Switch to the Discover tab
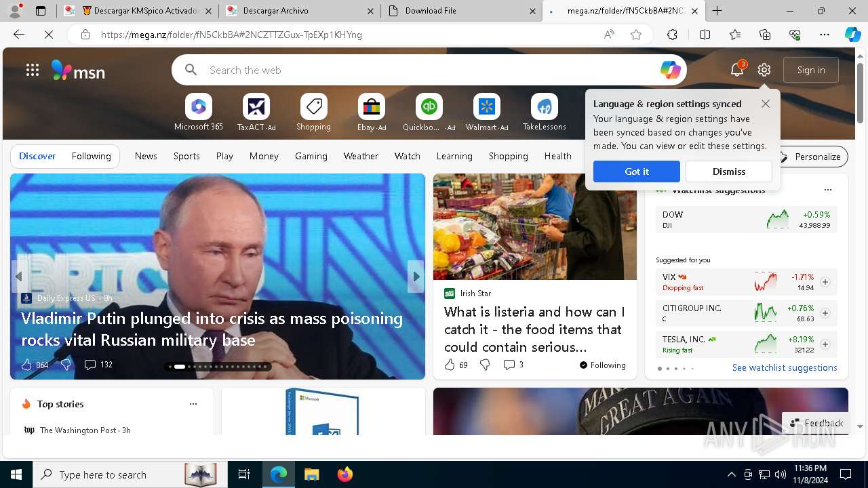This screenshot has width=868, height=488. [37, 156]
